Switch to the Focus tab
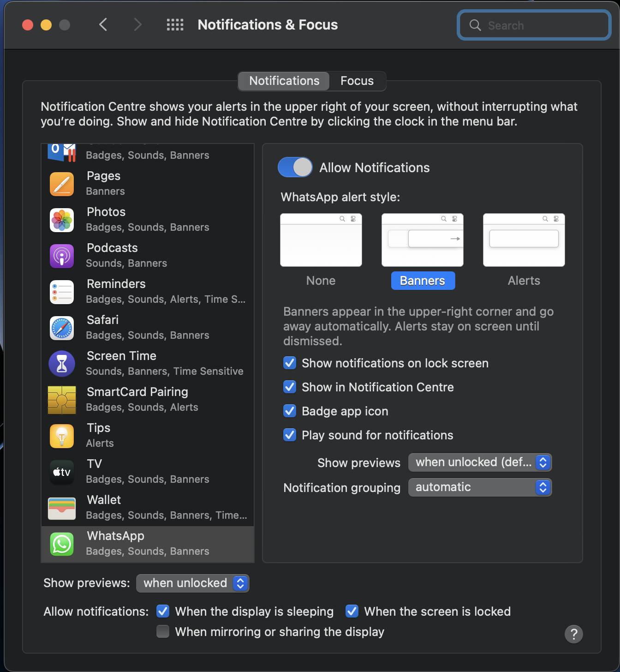 coord(357,81)
